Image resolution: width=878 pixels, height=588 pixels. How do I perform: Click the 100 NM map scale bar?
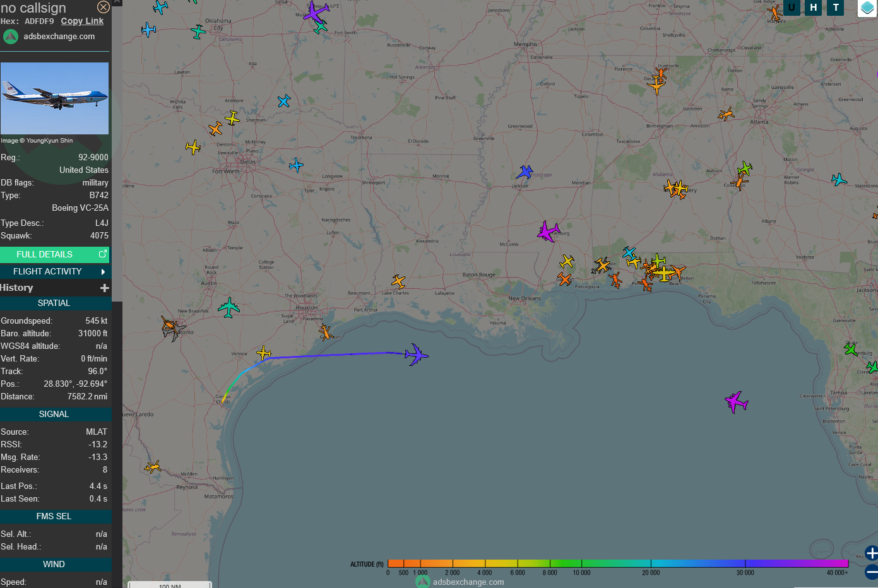170,585
